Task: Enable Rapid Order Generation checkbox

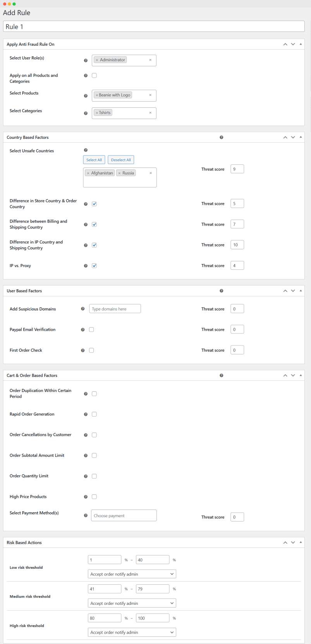Action: click(94, 414)
